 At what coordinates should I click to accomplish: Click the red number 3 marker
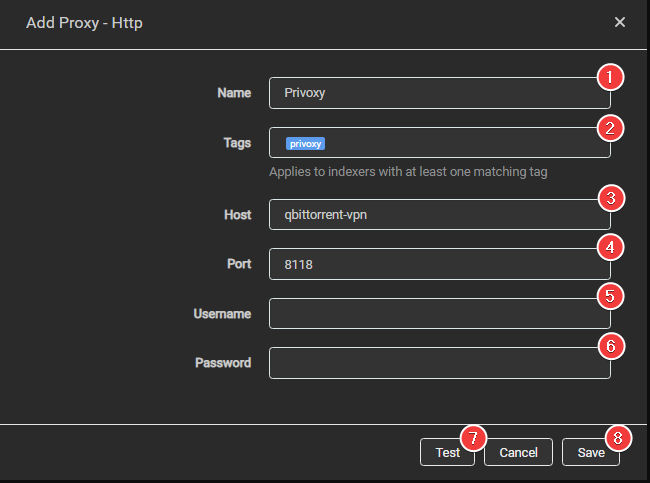coord(610,197)
